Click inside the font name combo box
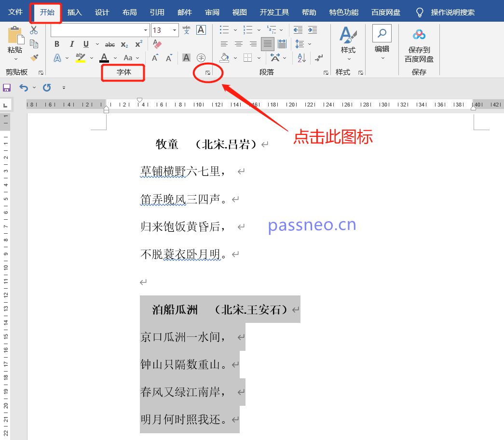This screenshot has height=440, width=504. pyautogui.click(x=96, y=30)
